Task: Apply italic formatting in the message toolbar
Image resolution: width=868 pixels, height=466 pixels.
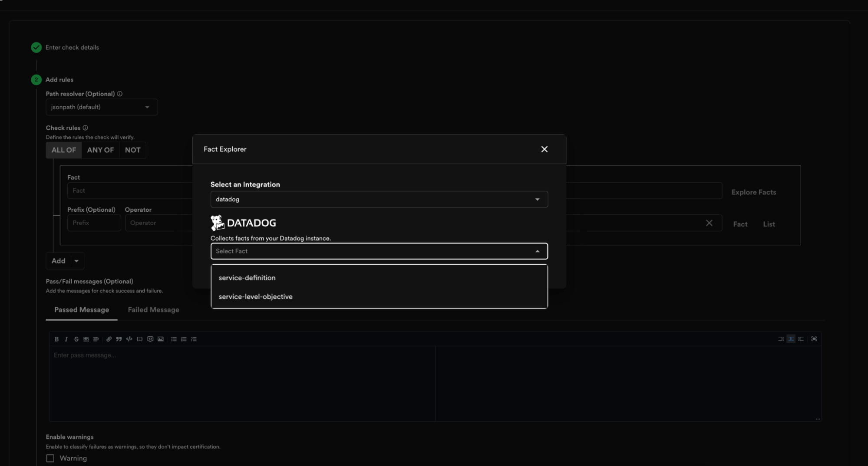Action: pyautogui.click(x=66, y=339)
